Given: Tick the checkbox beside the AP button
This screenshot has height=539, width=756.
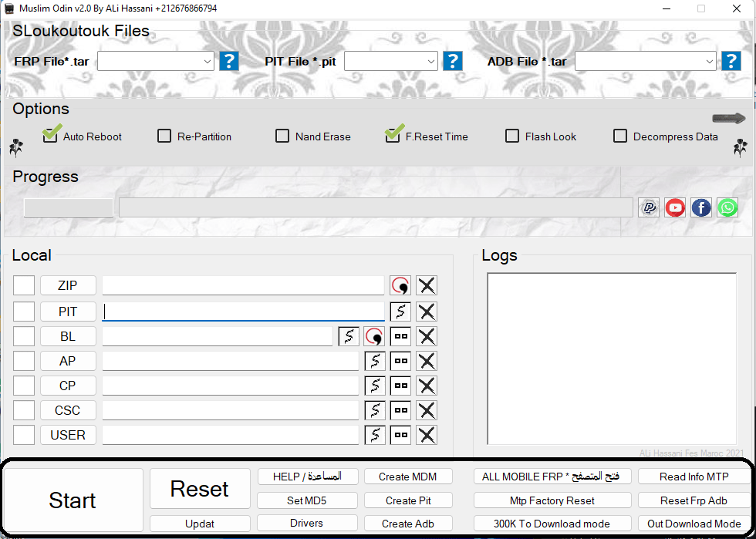Looking at the screenshot, I should click(24, 361).
